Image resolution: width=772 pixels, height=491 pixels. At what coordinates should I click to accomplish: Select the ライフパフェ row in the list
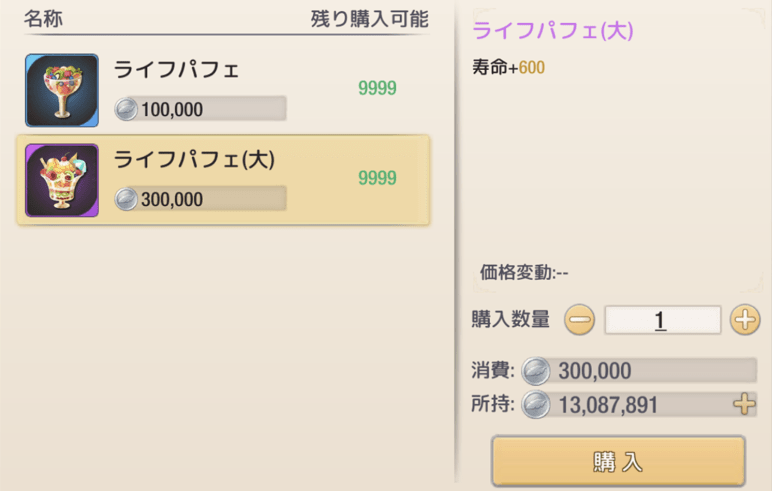pyautogui.click(x=224, y=90)
